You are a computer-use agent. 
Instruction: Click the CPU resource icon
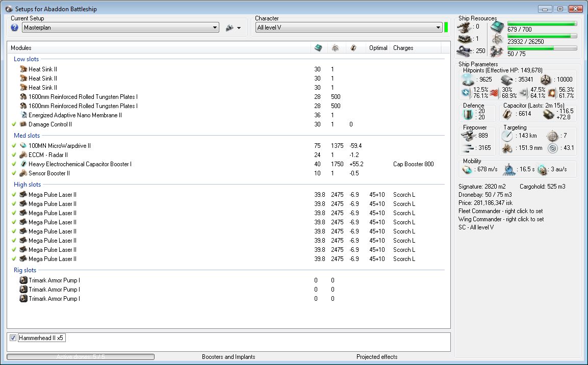pyautogui.click(x=497, y=27)
